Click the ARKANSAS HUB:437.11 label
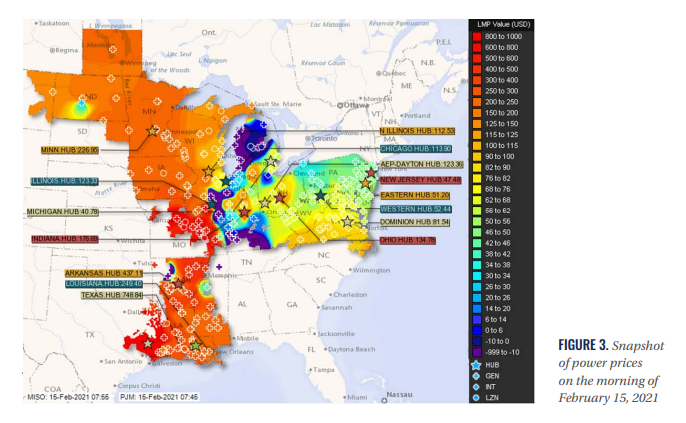The width and height of the screenshot is (686, 423). (104, 273)
